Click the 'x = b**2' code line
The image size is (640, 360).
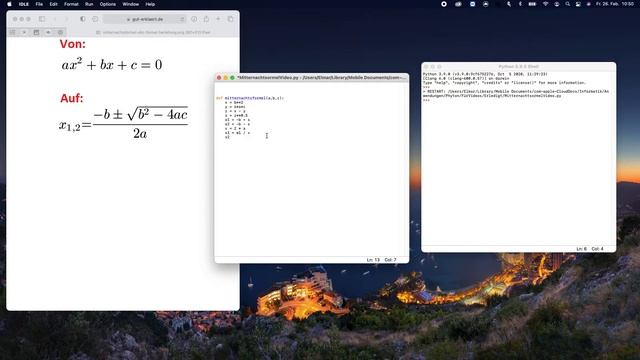pyautogui.click(x=234, y=102)
